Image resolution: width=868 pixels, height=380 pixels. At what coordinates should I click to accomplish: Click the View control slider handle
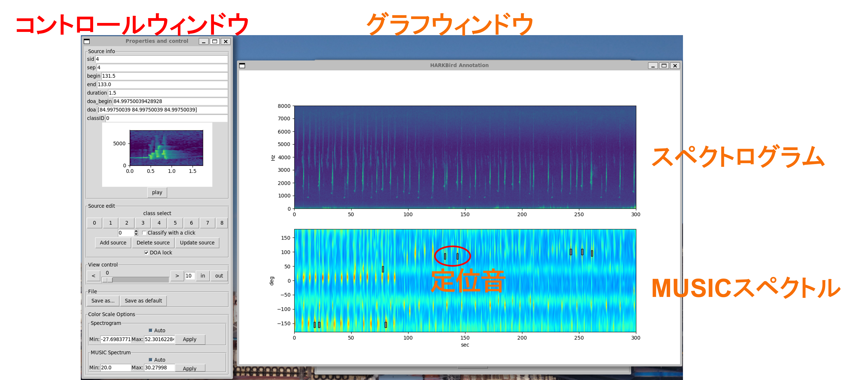[x=107, y=280]
